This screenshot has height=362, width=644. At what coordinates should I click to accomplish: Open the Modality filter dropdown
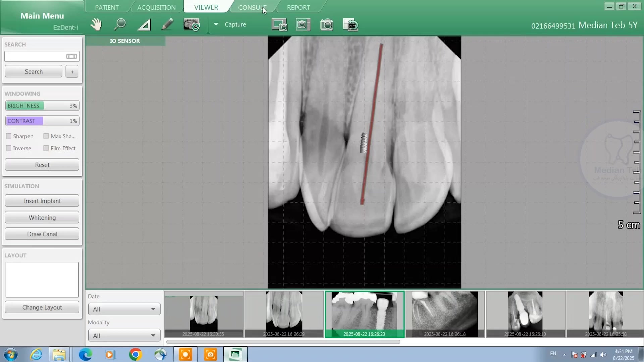pos(124,335)
